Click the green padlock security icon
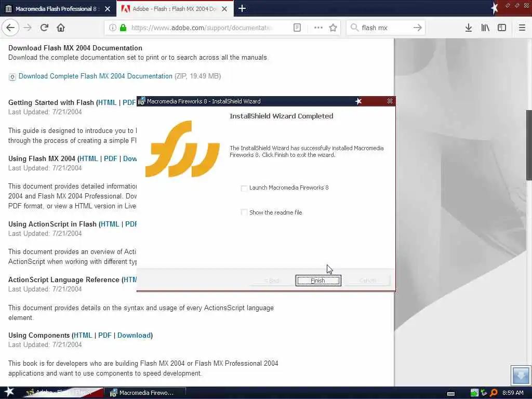The height and width of the screenshot is (399, 532). [x=123, y=28]
